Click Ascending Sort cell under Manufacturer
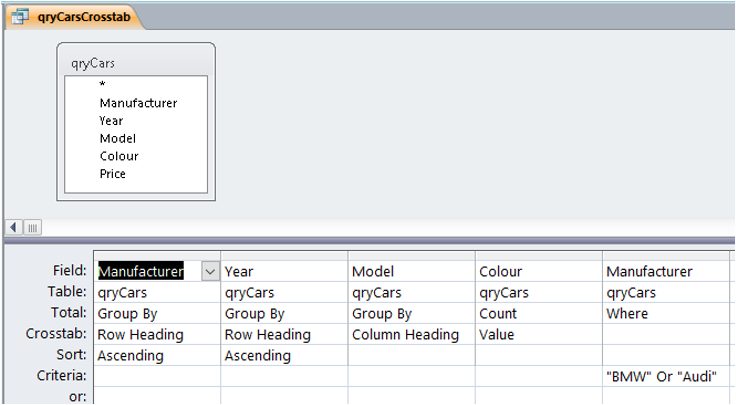Screen dimensions: 736x405 tap(157, 355)
